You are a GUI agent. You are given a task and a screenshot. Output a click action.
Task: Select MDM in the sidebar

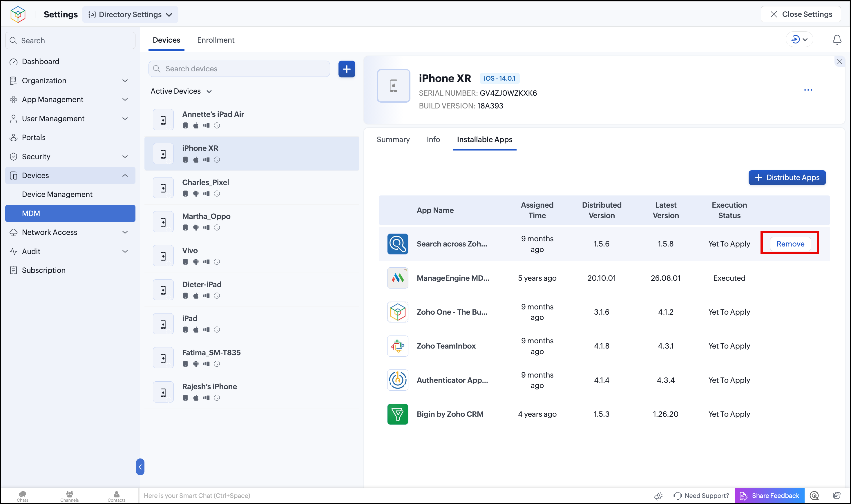pyautogui.click(x=70, y=213)
